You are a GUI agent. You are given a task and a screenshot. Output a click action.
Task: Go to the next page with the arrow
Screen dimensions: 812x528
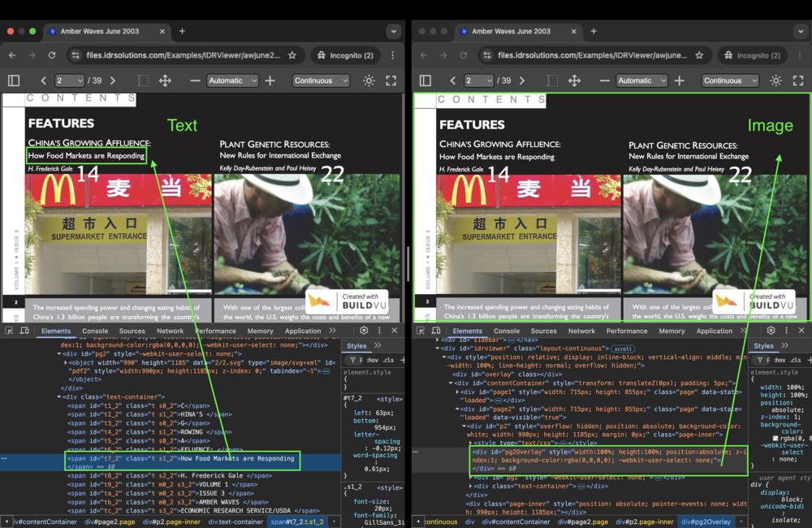(113, 80)
